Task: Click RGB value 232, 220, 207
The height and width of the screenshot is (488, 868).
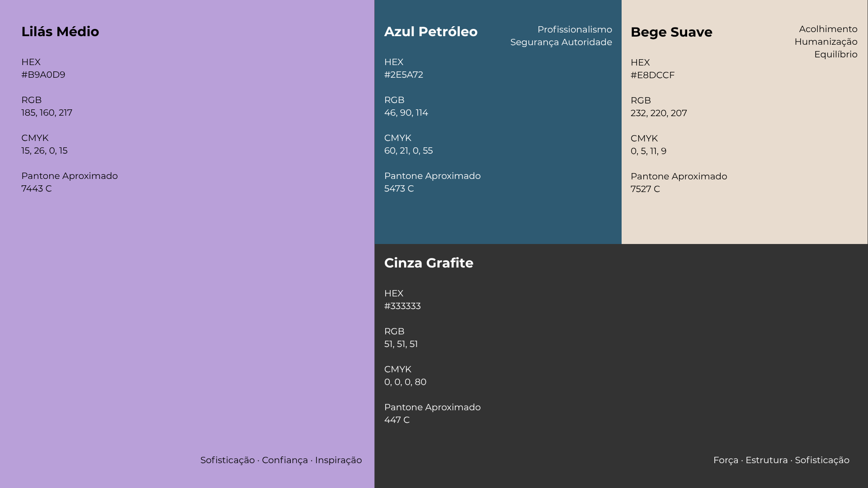Action: (x=658, y=113)
